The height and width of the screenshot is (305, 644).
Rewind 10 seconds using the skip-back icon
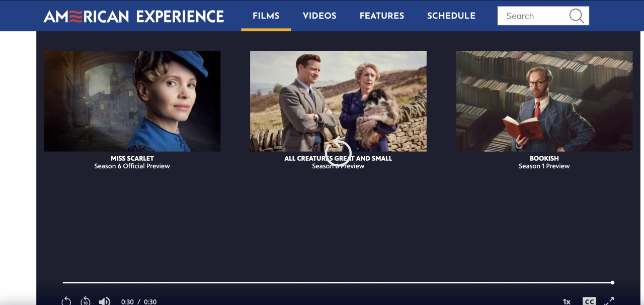click(86, 301)
